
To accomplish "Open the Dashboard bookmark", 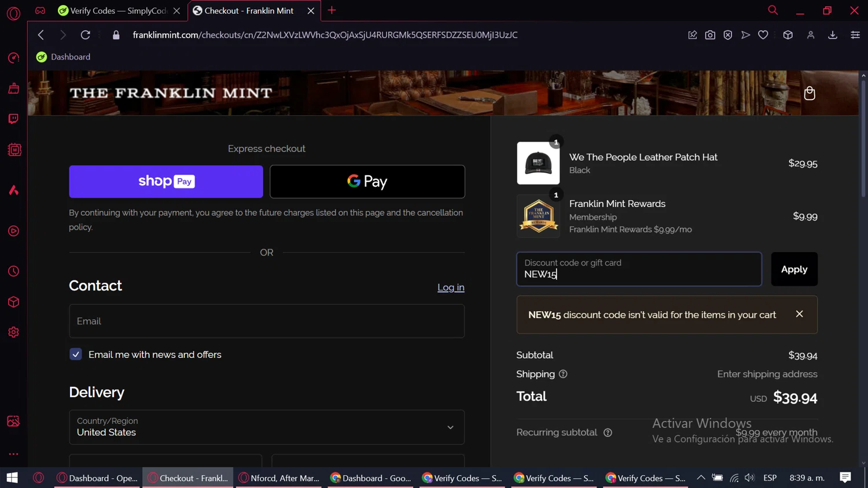I will pos(63,57).
